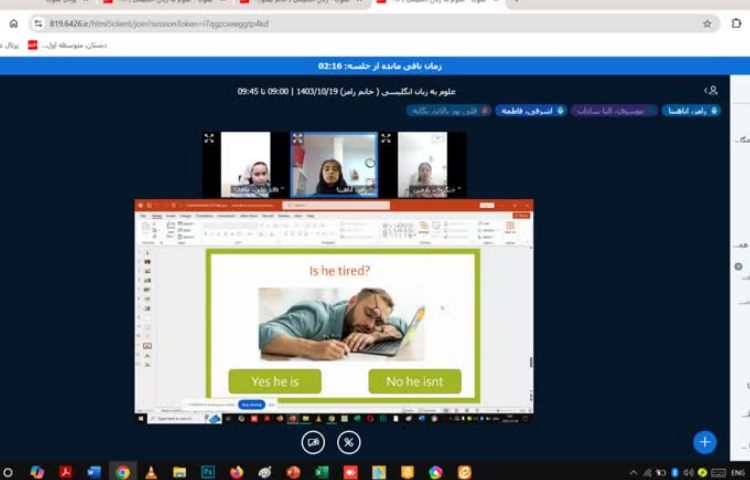Expand the highlighted middle webcam to fullscreen
Screen dimensions: 750x480
pos(298,139)
